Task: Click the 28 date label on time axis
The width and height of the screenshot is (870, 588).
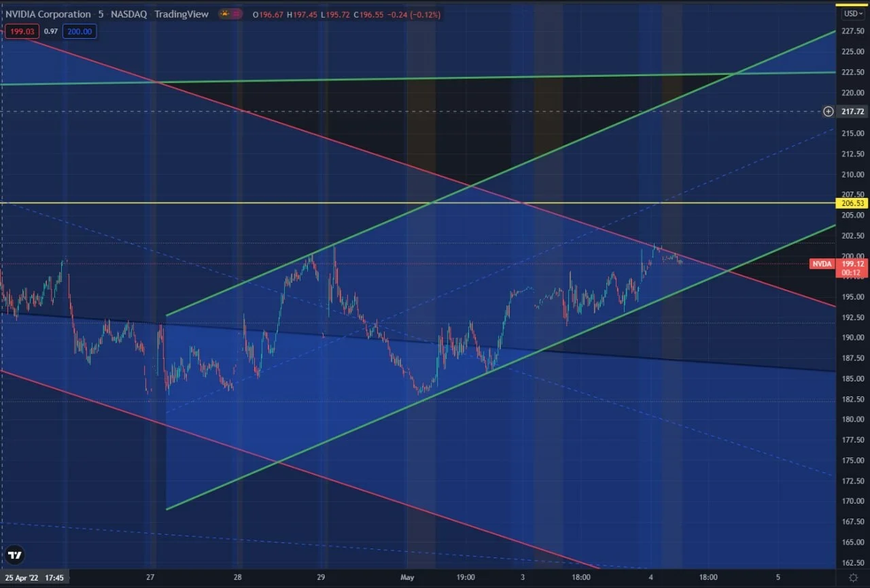Action: (238, 578)
